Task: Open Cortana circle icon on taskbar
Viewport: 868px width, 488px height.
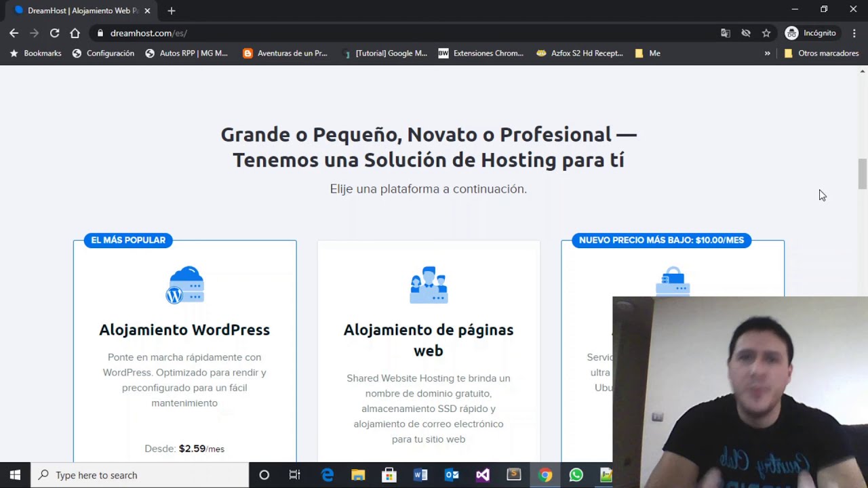Action: coord(264,475)
